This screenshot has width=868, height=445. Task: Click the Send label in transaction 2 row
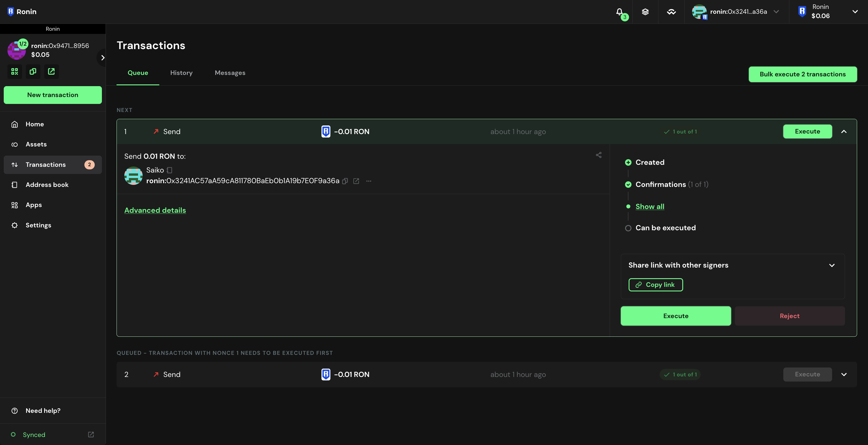tap(172, 375)
